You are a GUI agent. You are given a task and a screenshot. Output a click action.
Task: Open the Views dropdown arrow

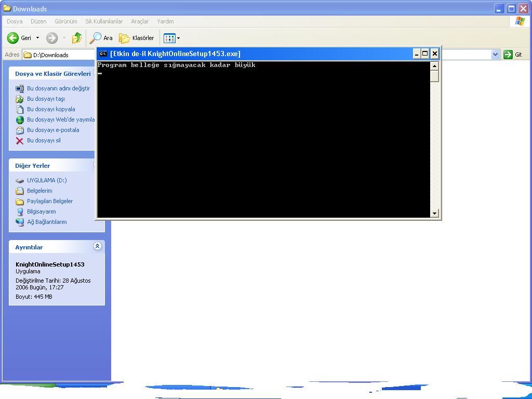click(178, 38)
